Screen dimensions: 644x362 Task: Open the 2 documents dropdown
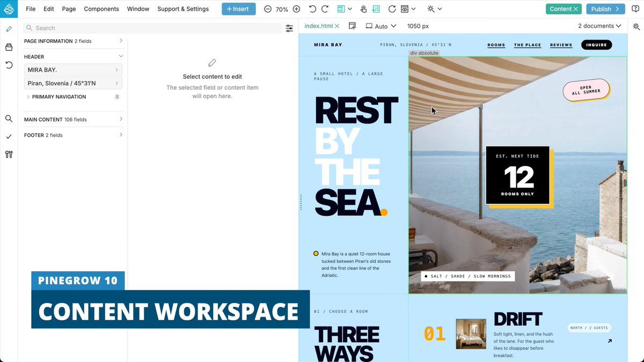coord(599,26)
